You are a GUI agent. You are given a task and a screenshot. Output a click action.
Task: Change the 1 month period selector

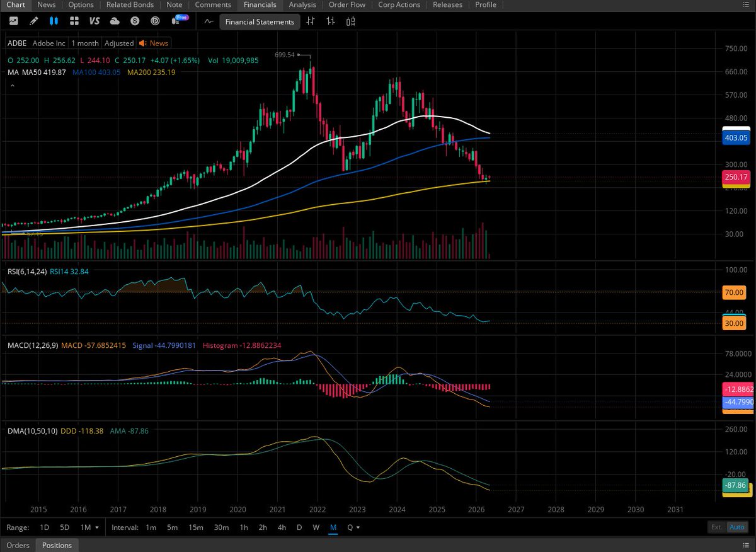click(x=84, y=43)
